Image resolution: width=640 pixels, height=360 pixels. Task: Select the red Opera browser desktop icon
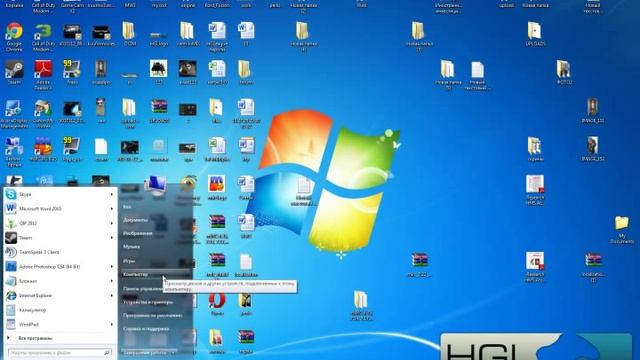pos(217,304)
